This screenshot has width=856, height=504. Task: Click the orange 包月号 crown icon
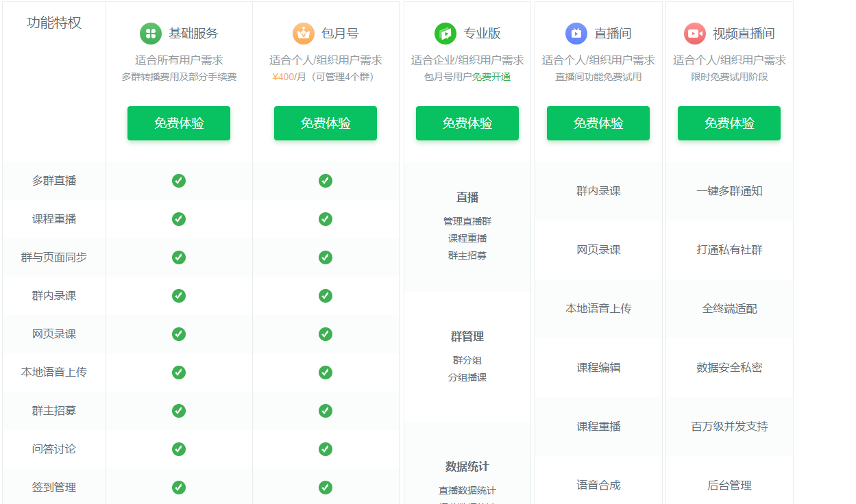[x=304, y=34]
